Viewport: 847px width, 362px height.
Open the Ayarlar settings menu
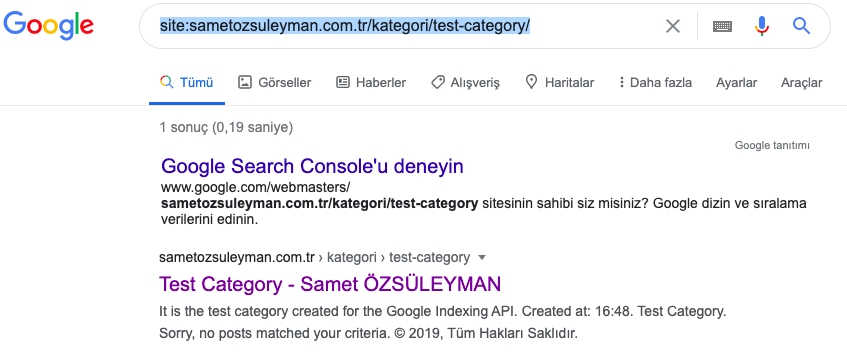736,83
